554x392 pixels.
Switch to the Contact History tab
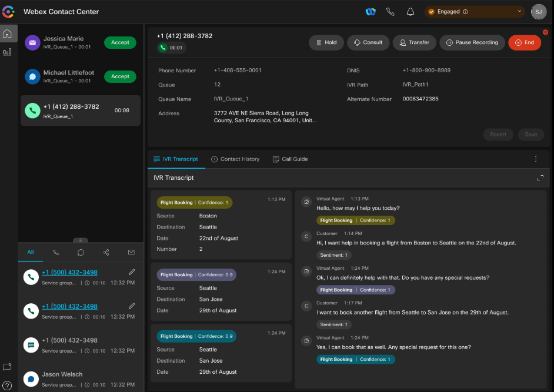click(235, 159)
